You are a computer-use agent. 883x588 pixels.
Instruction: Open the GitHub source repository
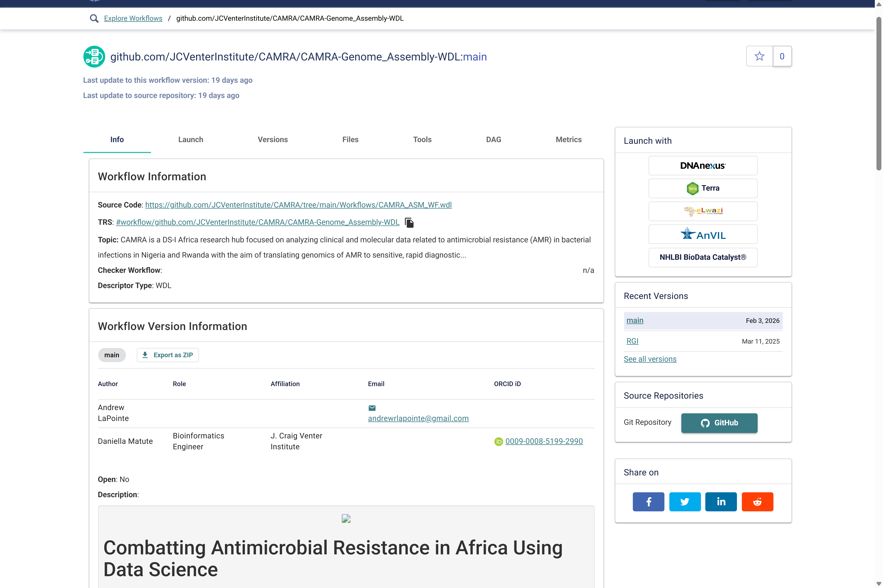pos(719,423)
